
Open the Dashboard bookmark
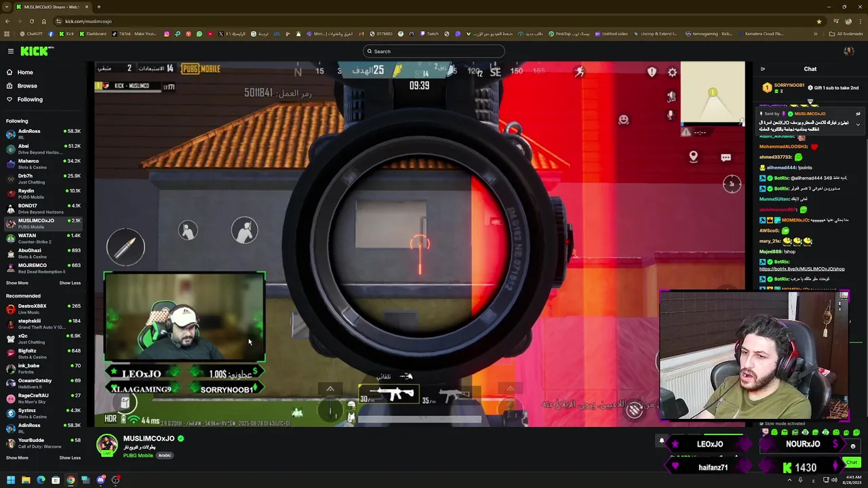pos(92,34)
